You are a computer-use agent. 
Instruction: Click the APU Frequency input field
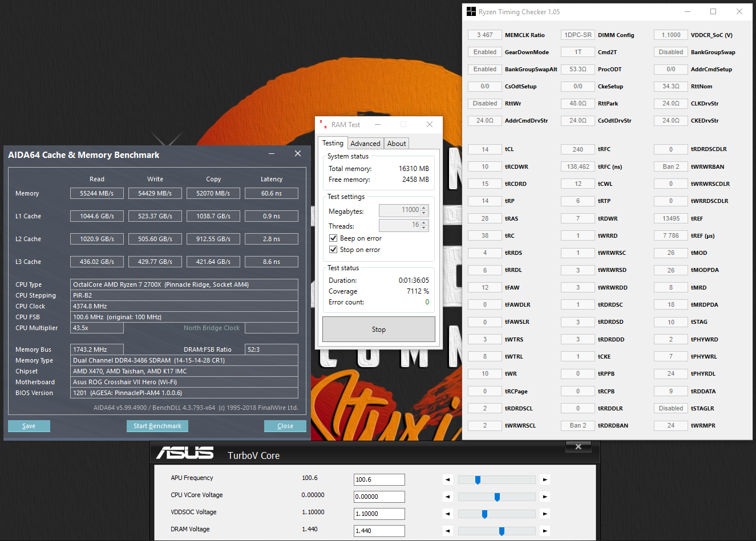(x=379, y=479)
